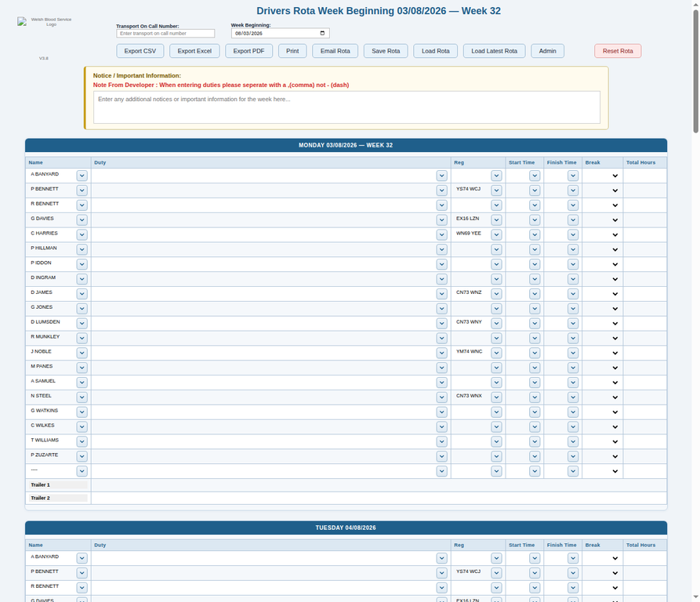The image size is (700, 602).
Task: Open reg dropdown showing CN73 WNZ on Monday
Action: [496, 294]
